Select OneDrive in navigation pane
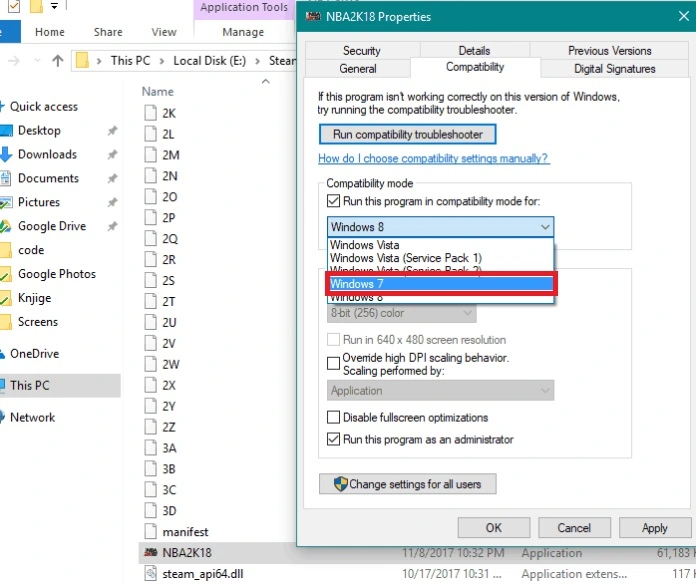This screenshot has width=696, height=585. [35, 353]
